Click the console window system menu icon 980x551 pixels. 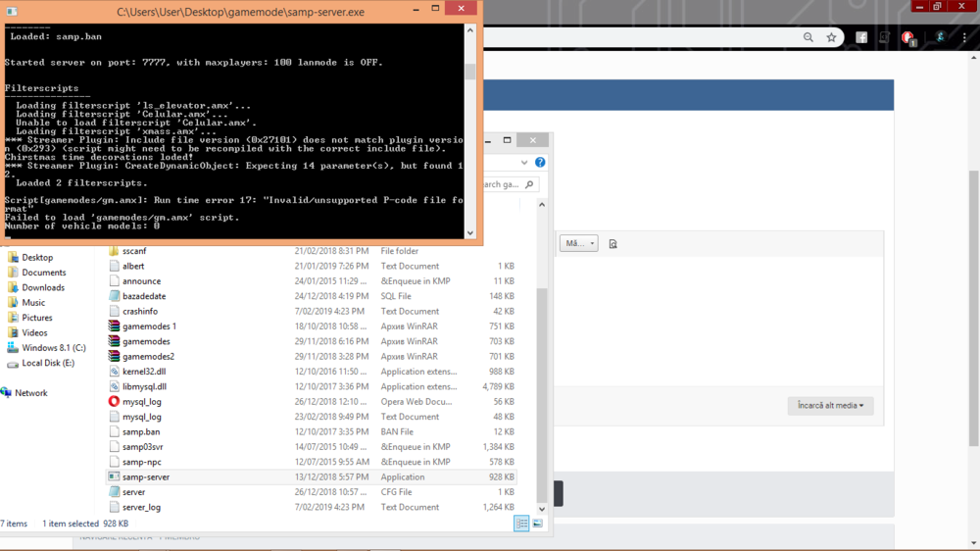click(11, 11)
